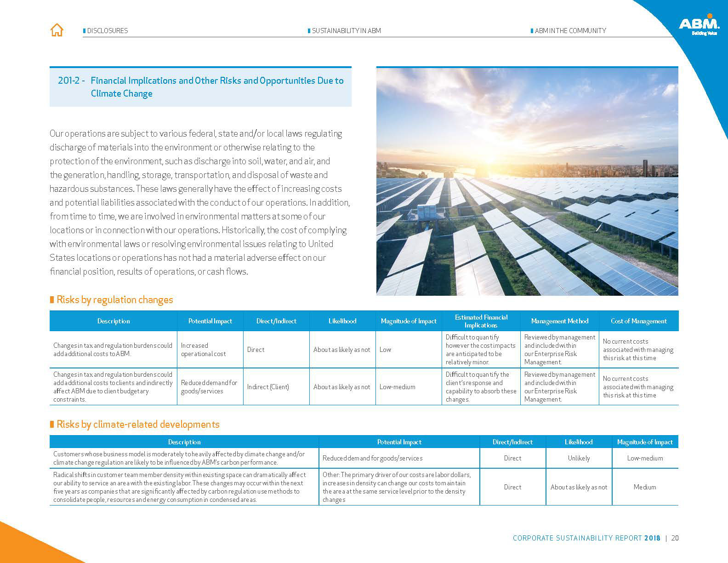Click the solar panel field photo

(527, 181)
